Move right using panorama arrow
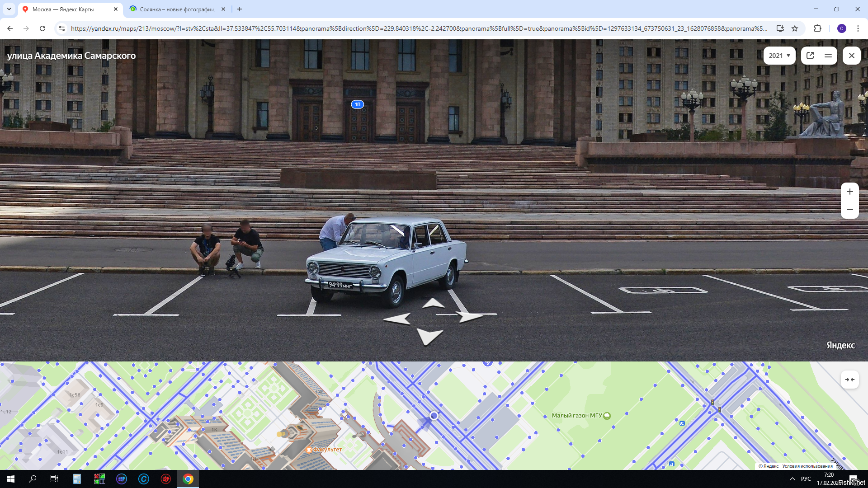This screenshot has height=488, width=868. pos(469,316)
